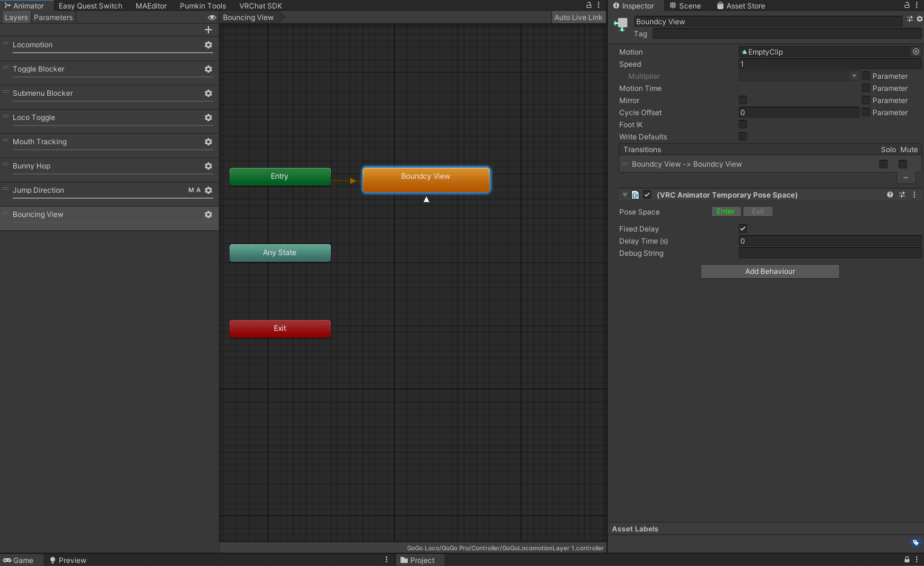Open the Animator window kebab menu
The height and width of the screenshot is (566, 924).
coord(599,5)
